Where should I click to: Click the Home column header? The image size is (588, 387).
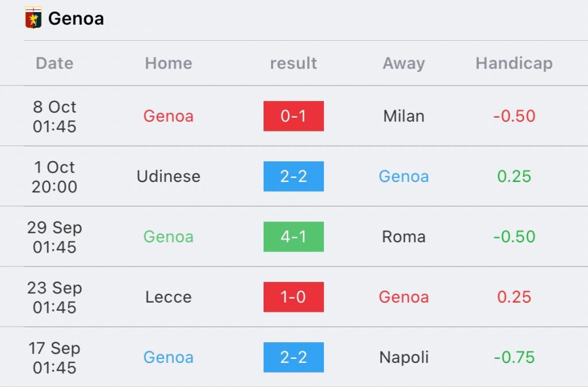point(169,63)
